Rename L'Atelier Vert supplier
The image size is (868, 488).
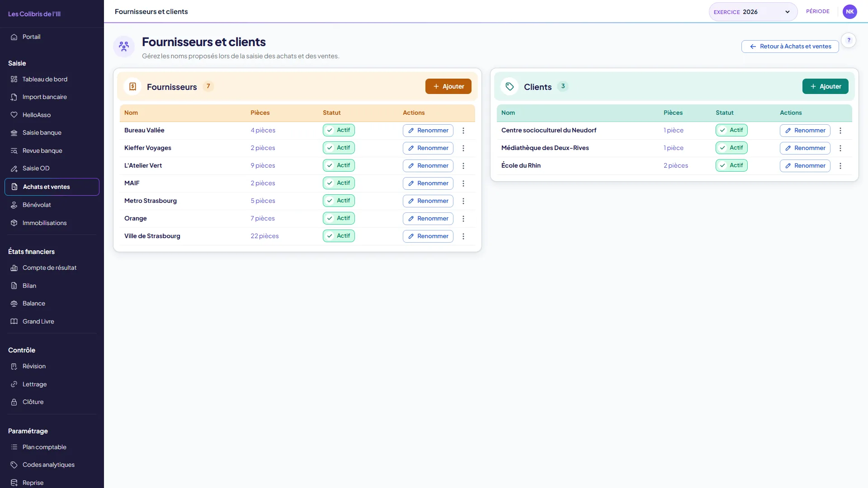pyautogui.click(x=428, y=166)
